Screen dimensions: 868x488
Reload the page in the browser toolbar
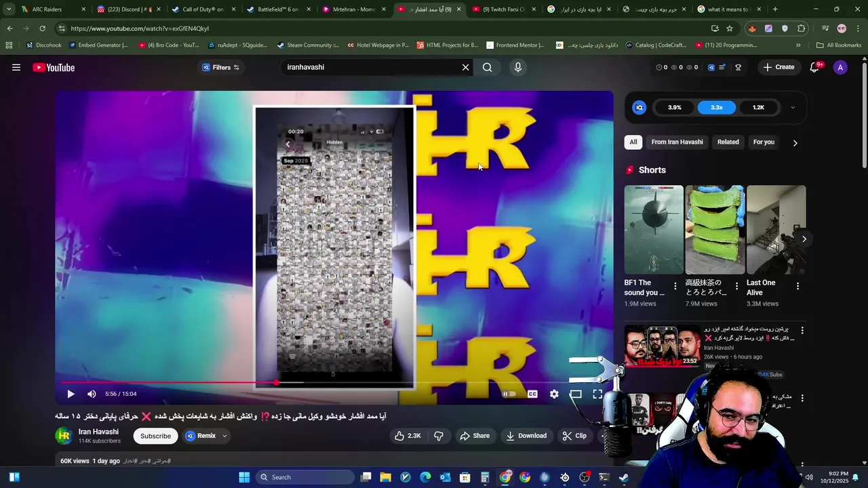42,28
